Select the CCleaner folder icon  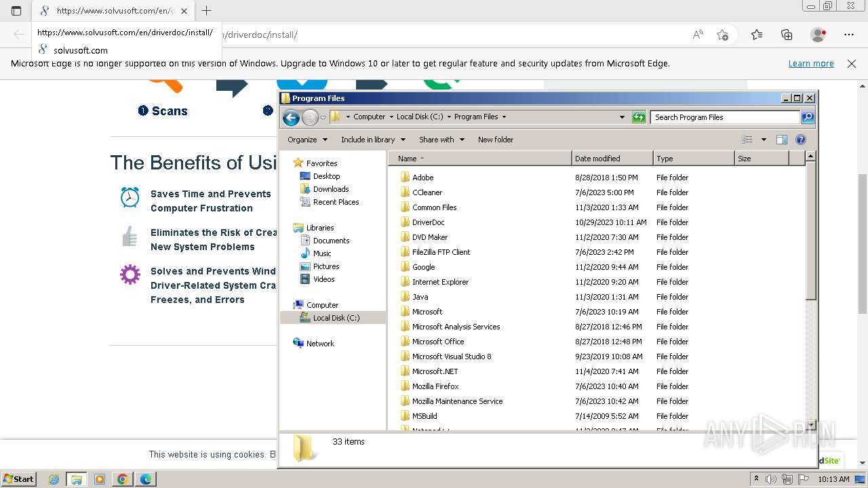405,192
